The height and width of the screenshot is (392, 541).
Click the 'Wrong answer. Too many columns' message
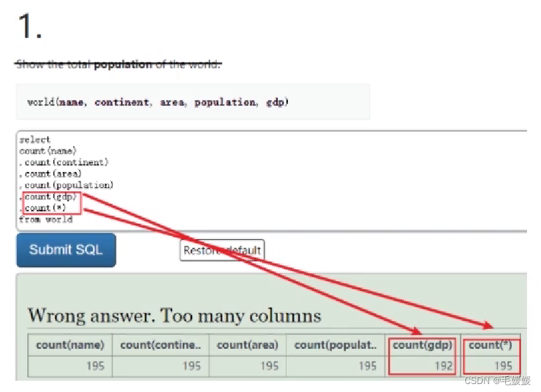tap(174, 316)
